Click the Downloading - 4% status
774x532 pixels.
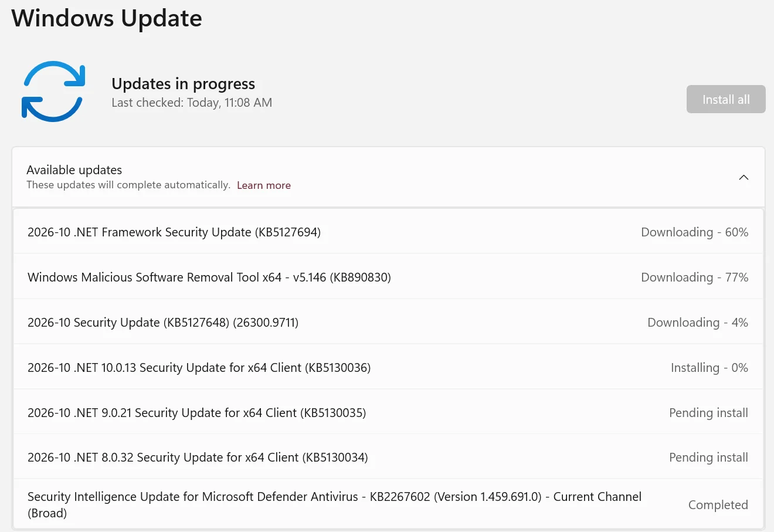698,323
